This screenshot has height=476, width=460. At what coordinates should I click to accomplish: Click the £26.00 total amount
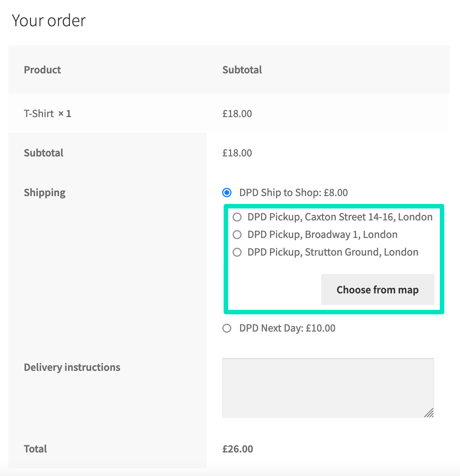point(237,449)
